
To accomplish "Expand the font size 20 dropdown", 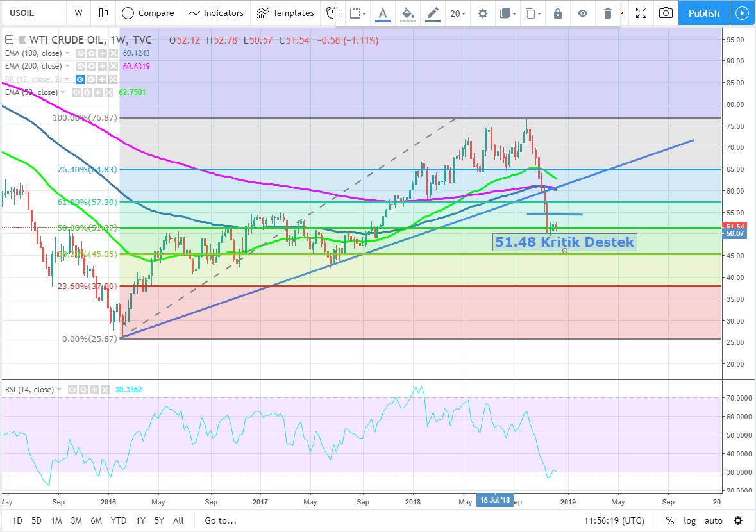I will (457, 13).
